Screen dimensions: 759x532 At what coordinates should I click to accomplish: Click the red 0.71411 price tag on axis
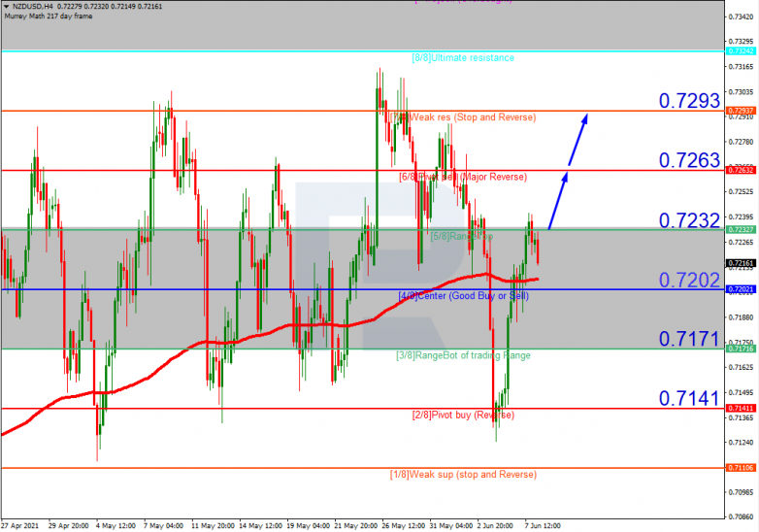coord(741,409)
